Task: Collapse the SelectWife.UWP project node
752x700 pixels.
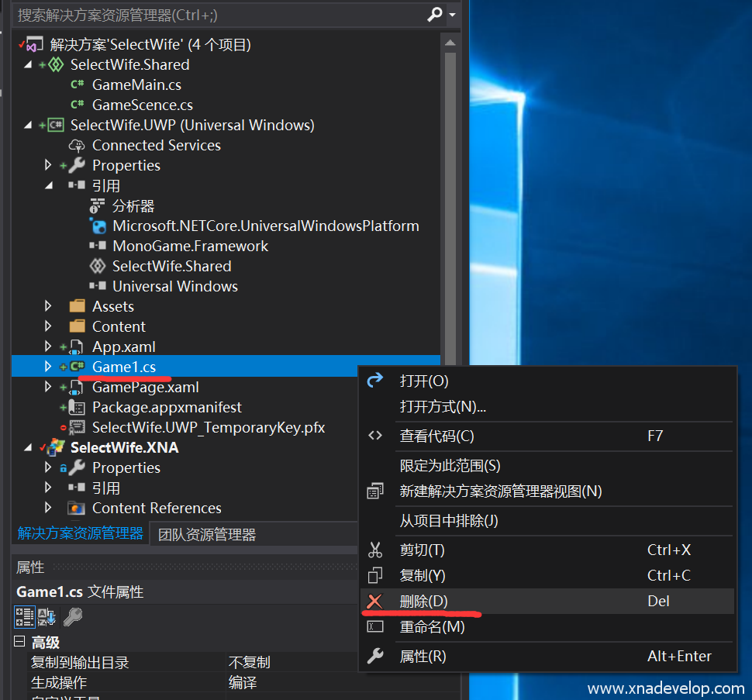Action: [x=29, y=126]
